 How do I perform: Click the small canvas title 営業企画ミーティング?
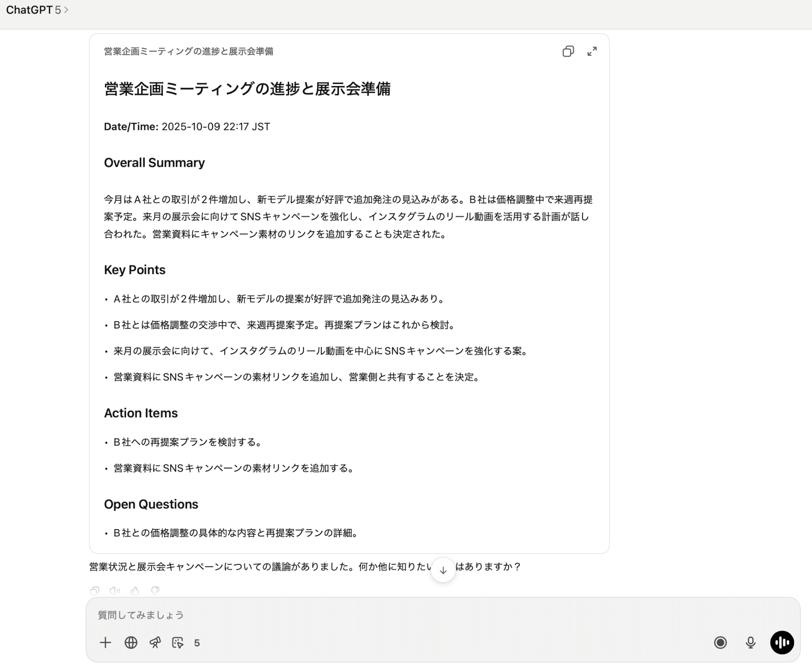pos(188,52)
